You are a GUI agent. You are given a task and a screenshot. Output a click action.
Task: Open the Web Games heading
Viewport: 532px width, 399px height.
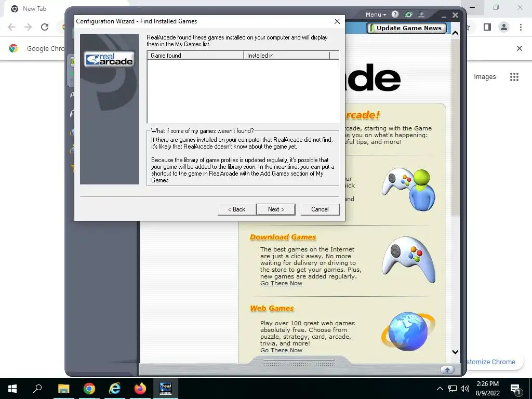coord(272,309)
